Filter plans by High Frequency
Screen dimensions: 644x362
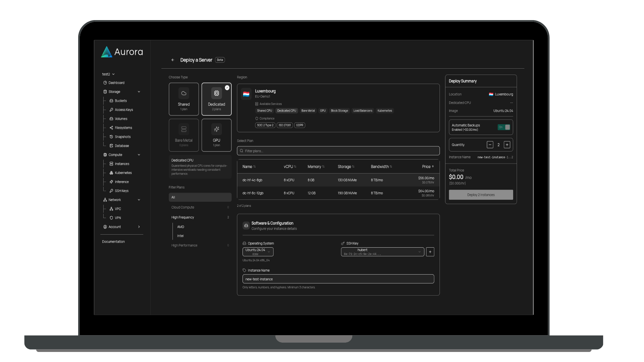(183, 218)
